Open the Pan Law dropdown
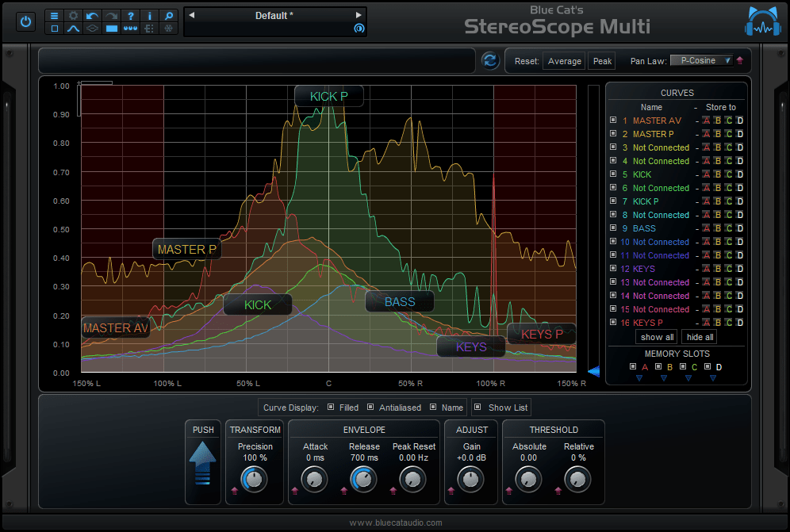Screen dimensions: 790x532 tap(702, 60)
